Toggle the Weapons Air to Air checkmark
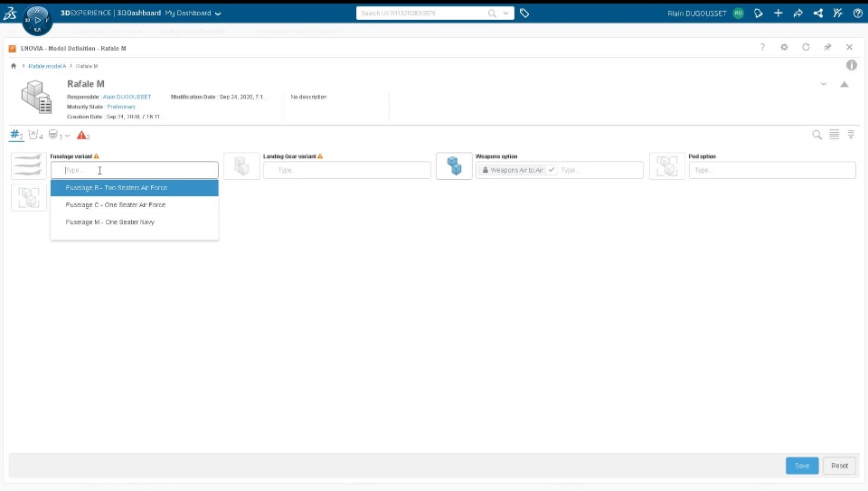Image resolution: width=868 pixels, height=491 pixels. tap(552, 170)
